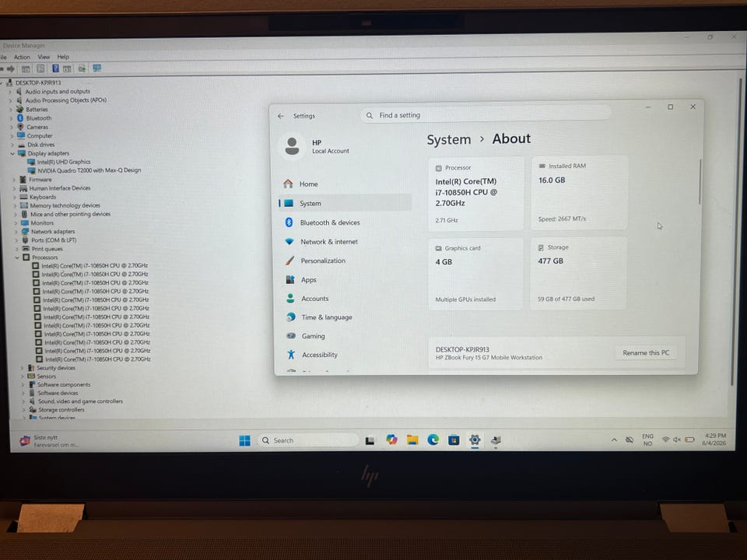
Task: Open Apps settings page
Action: coord(308,280)
